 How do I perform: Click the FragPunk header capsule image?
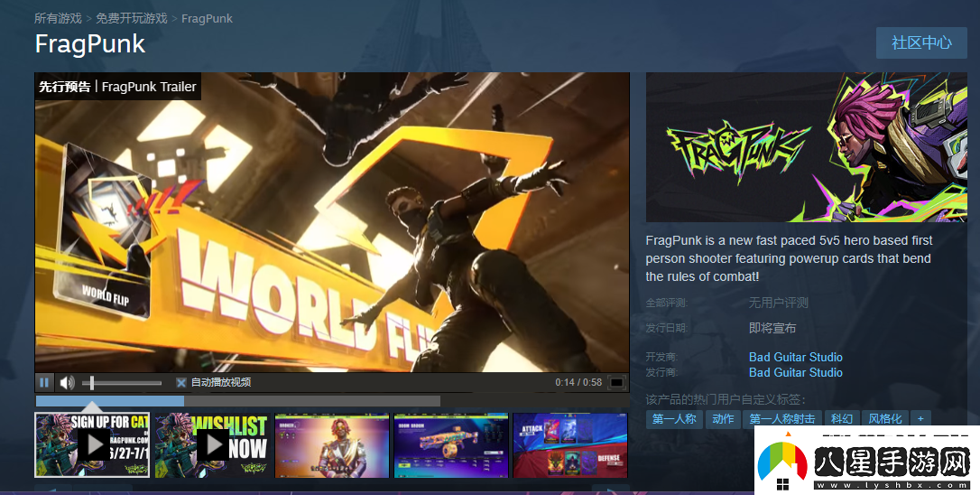(x=812, y=147)
